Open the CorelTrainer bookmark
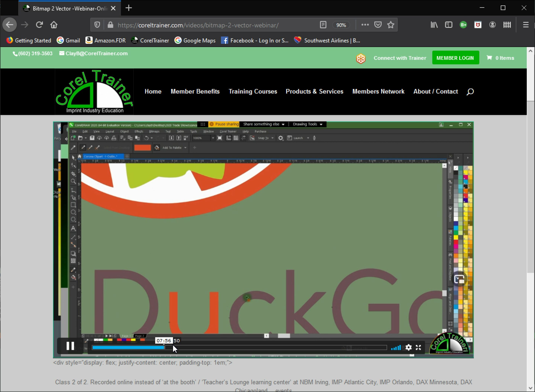 [x=150, y=41]
